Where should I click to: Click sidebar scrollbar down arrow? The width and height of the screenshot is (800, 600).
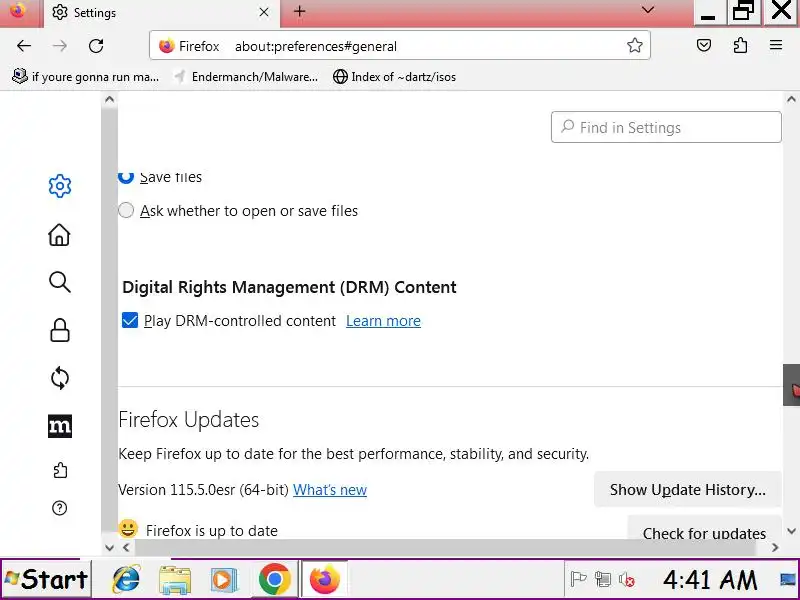click(109, 547)
